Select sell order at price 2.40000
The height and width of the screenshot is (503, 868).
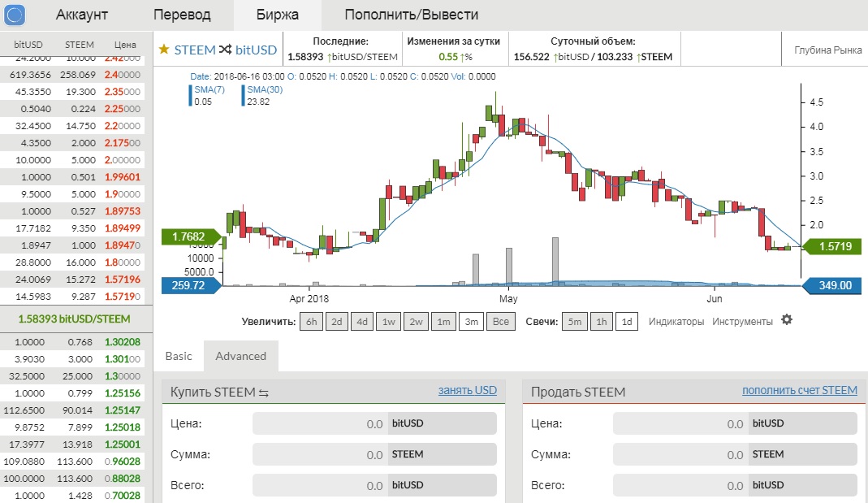(x=72, y=74)
